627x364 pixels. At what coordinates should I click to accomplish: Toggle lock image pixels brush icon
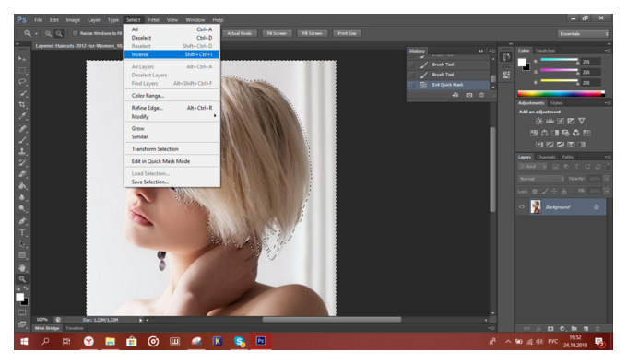point(544,192)
